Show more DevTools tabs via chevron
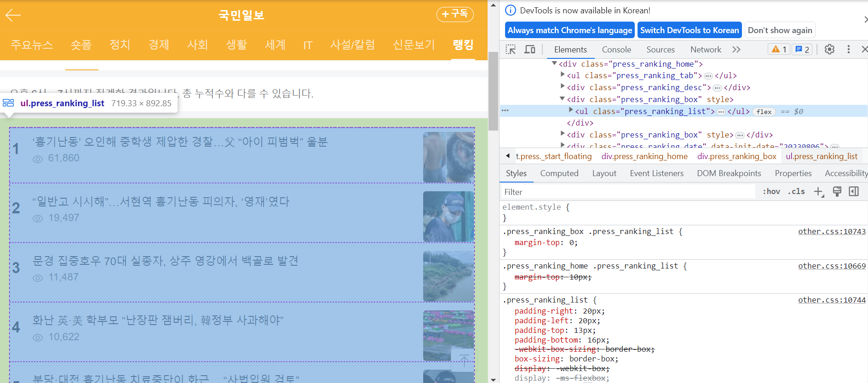This screenshot has width=868, height=383. 736,49
